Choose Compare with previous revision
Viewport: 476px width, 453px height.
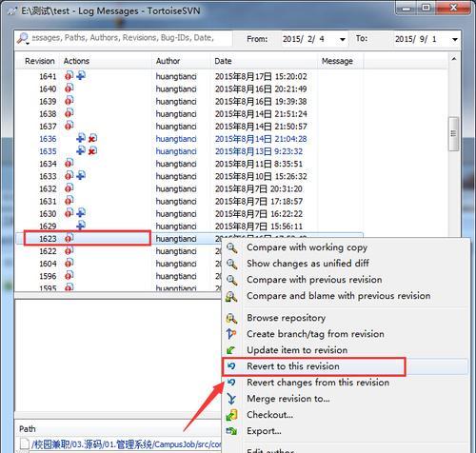tap(314, 280)
